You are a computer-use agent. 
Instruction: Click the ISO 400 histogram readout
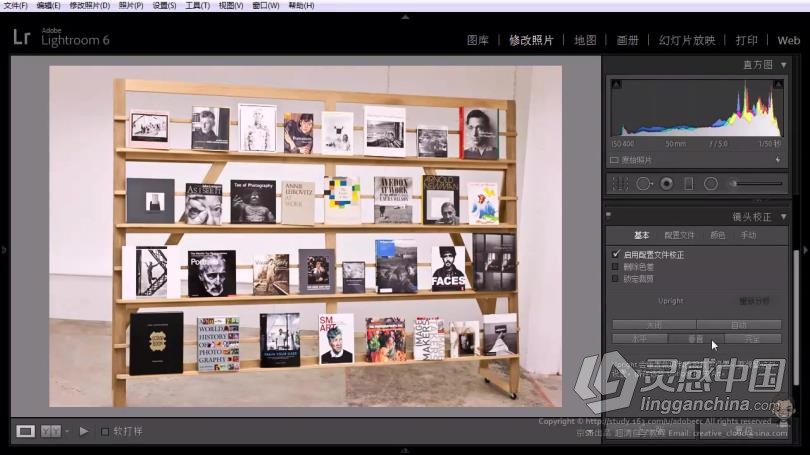pos(622,144)
